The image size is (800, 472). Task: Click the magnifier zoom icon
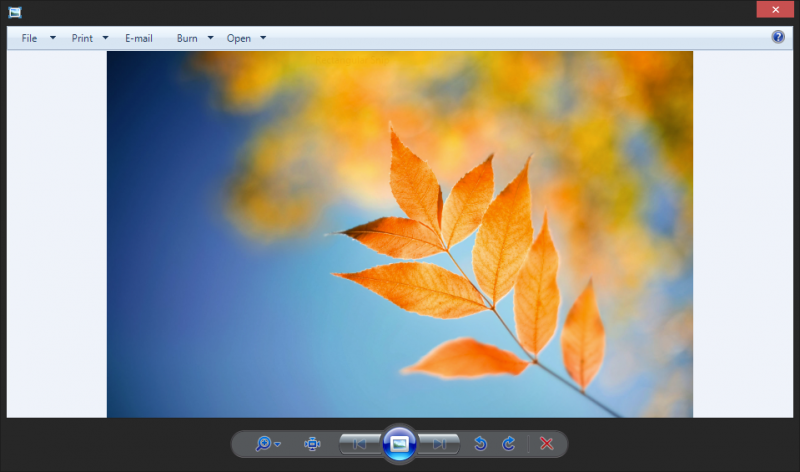tap(263, 443)
